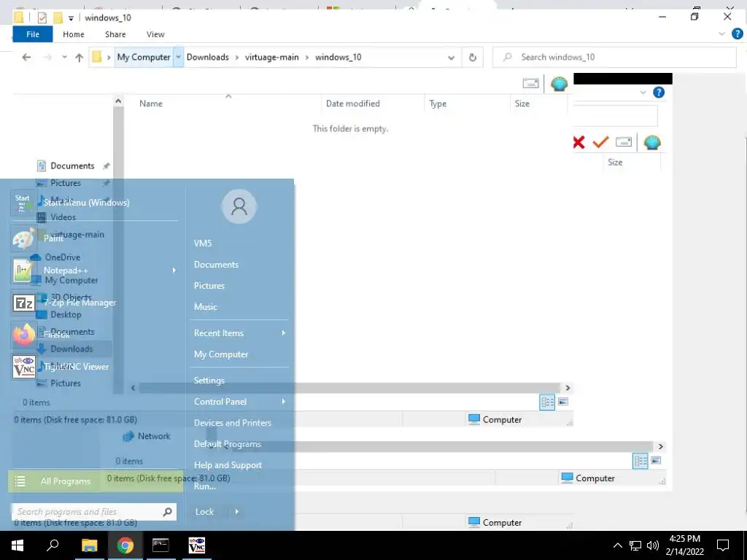Switch to the Home ribbon tab
The height and width of the screenshot is (560, 747).
click(x=74, y=34)
